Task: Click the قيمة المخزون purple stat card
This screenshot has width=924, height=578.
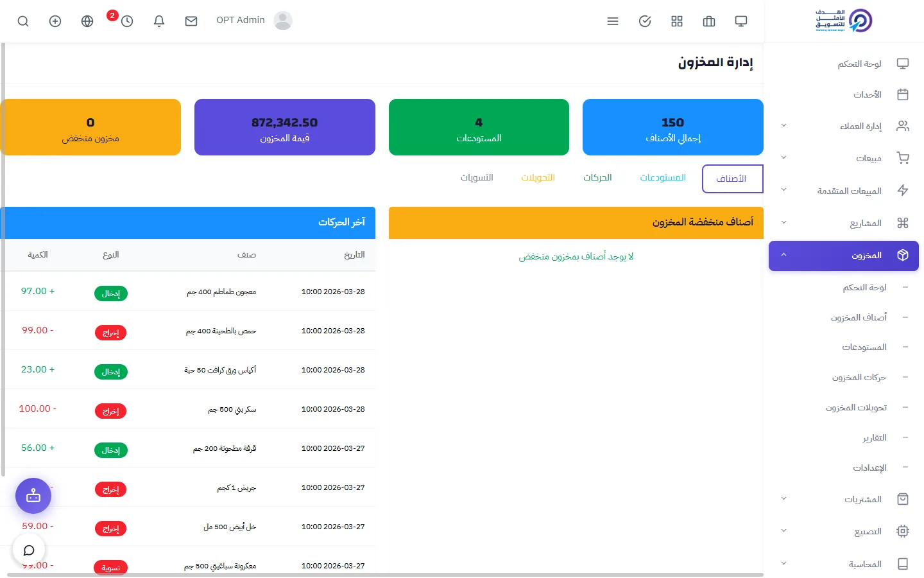Action: tap(285, 127)
